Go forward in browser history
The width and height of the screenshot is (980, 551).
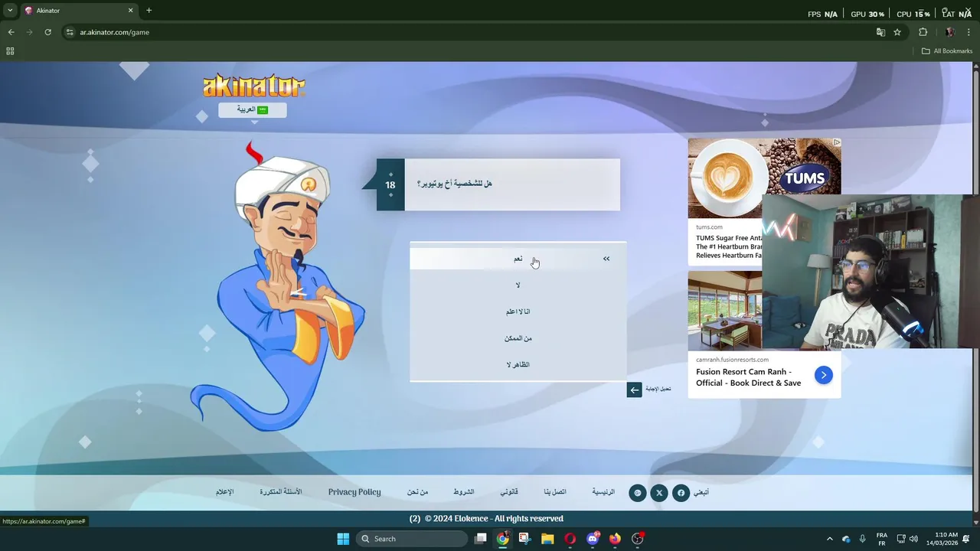29,32
